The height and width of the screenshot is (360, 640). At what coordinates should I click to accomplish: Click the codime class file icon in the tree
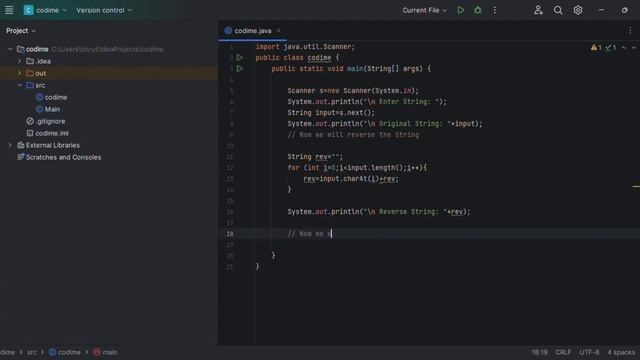click(40, 97)
